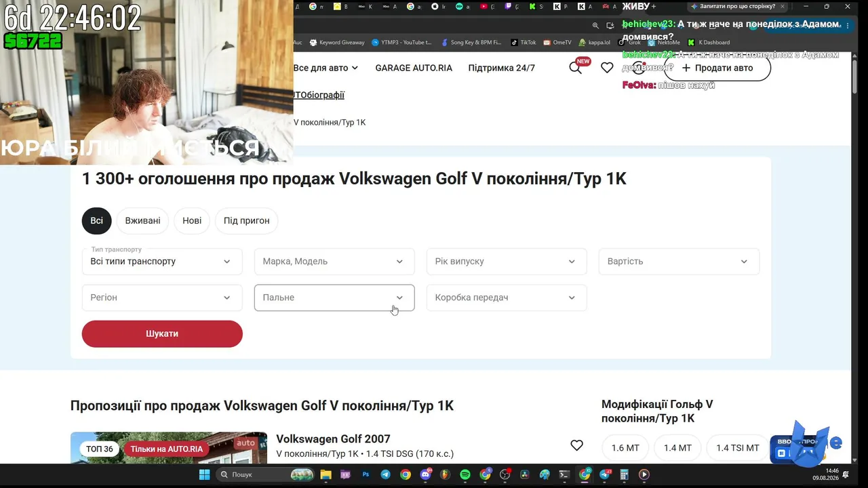Open GARAGE AUTO.RIA menu item
The width and height of the screenshot is (868, 488).
(x=414, y=68)
